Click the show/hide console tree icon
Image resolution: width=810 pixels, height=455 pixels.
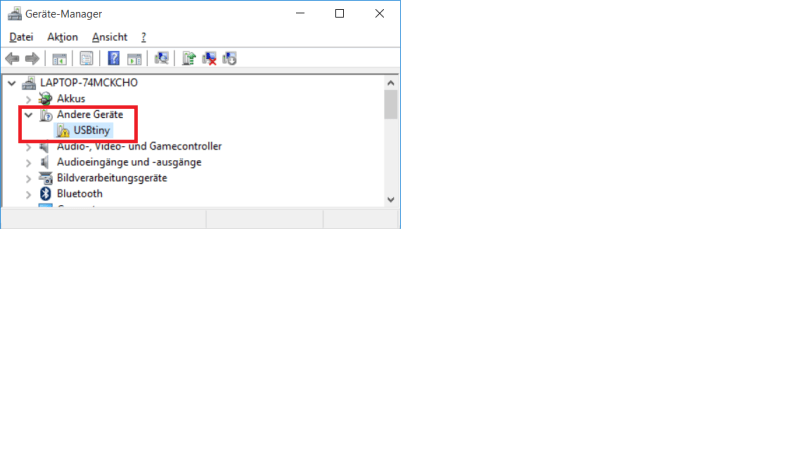[60, 58]
